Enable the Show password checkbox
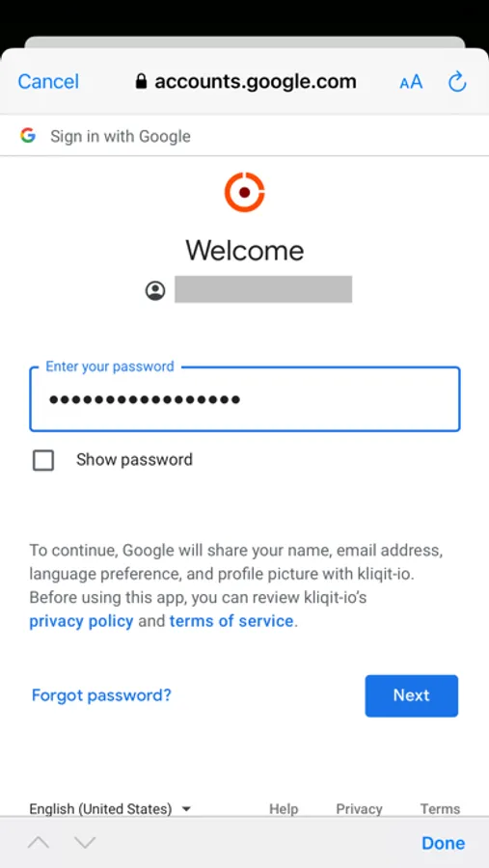The height and width of the screenshot is (868, 489). point(43,460)
